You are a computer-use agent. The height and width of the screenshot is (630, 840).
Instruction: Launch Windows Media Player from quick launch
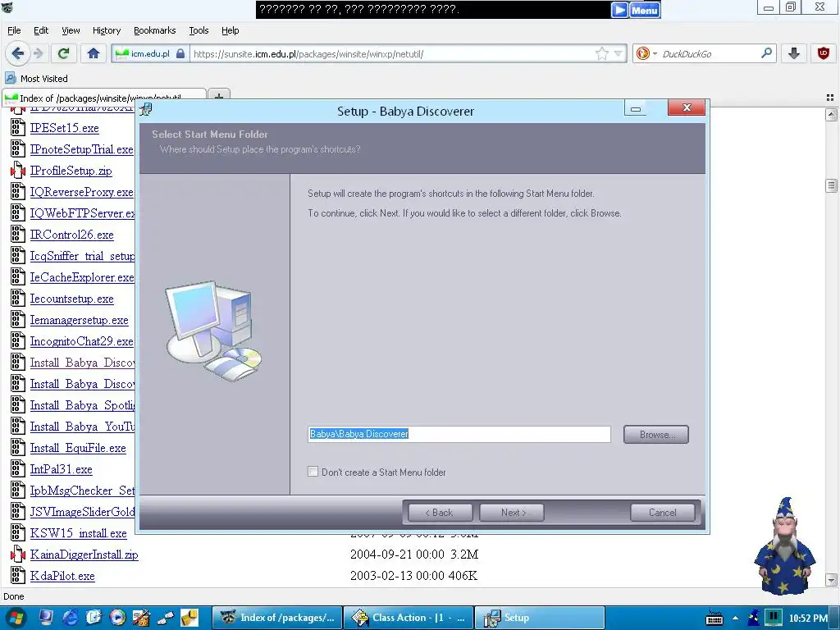click(117, 618)
